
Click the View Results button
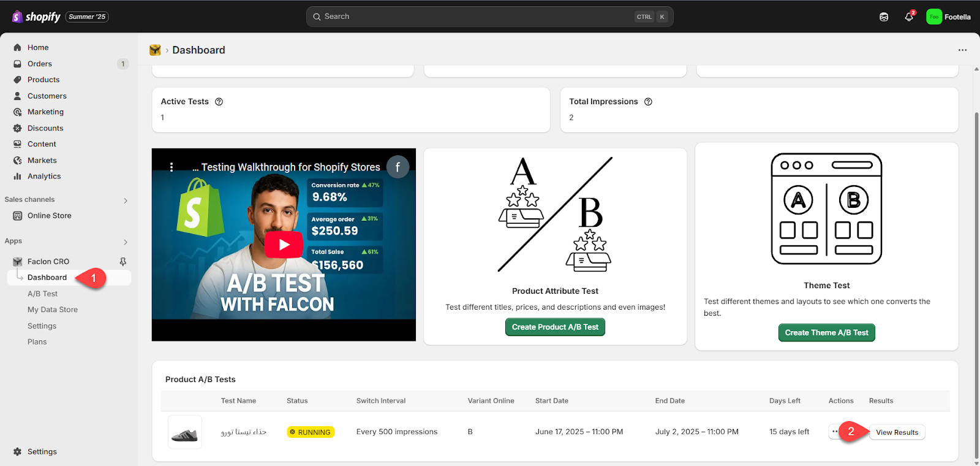click(897, 432)
